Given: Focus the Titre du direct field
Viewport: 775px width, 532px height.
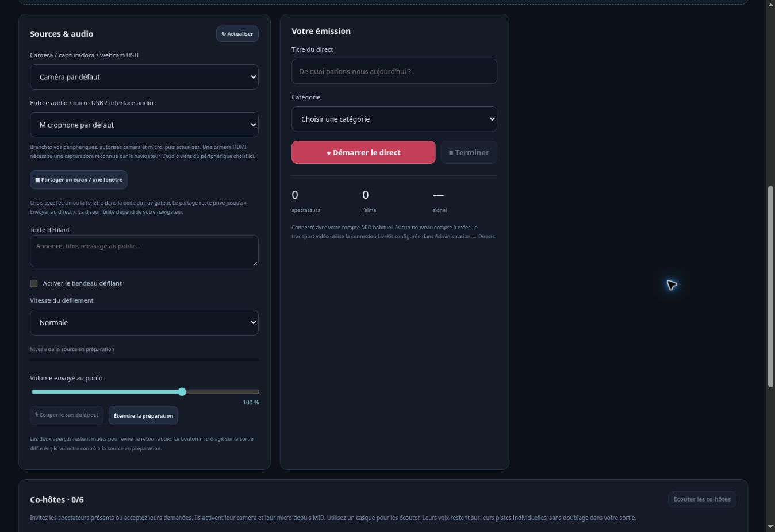Looking at the screenshot, I should pos(394,71).
